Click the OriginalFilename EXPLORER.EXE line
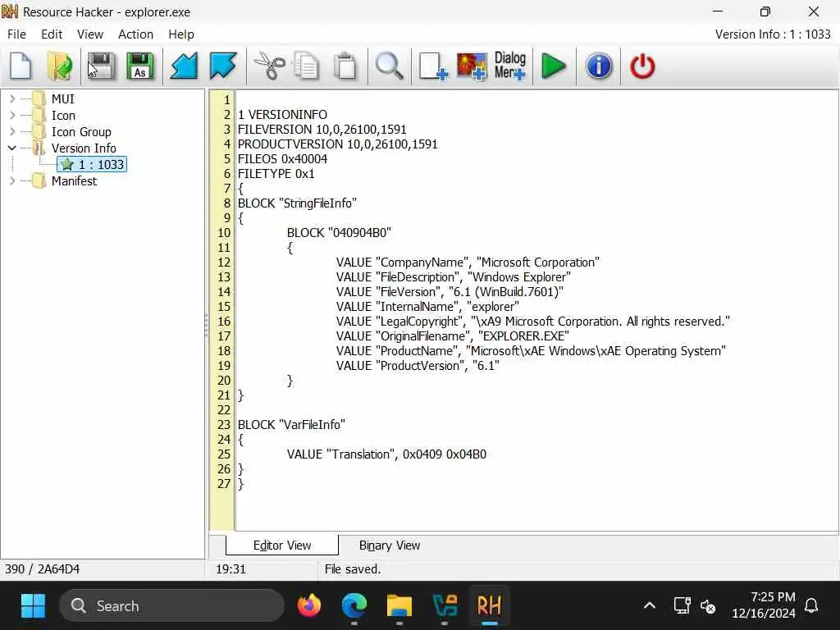Viewport: 840px width, 630px height. (453, 336)
